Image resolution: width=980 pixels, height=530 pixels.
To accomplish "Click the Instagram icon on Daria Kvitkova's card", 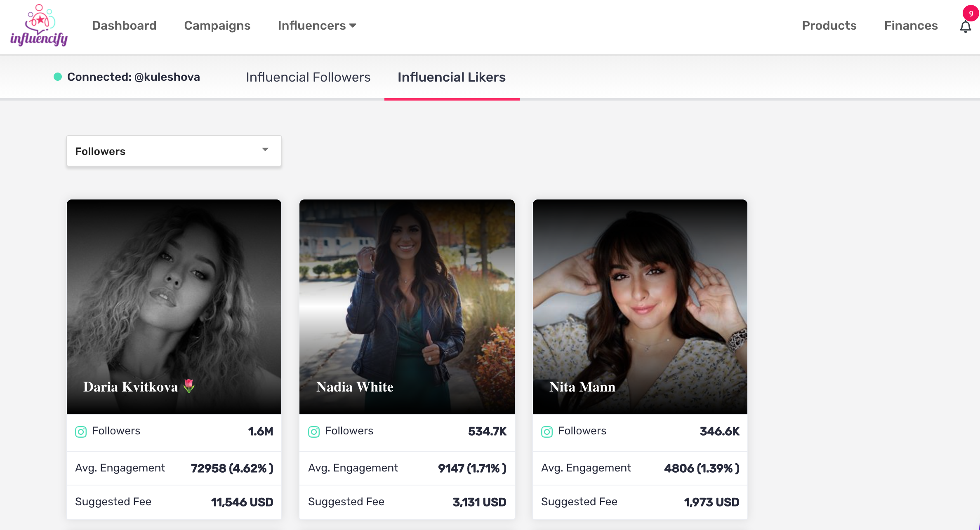I will [x=81, y=432].
